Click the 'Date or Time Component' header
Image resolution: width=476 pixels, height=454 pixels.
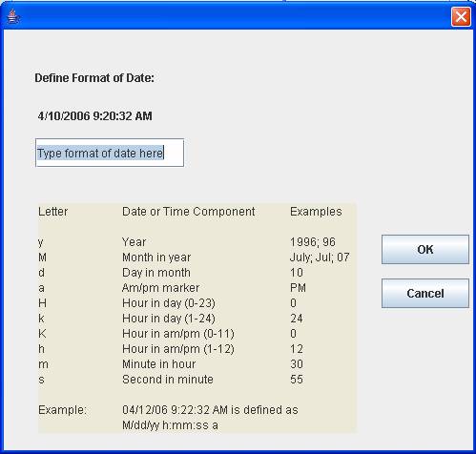[x=189, y=212]
